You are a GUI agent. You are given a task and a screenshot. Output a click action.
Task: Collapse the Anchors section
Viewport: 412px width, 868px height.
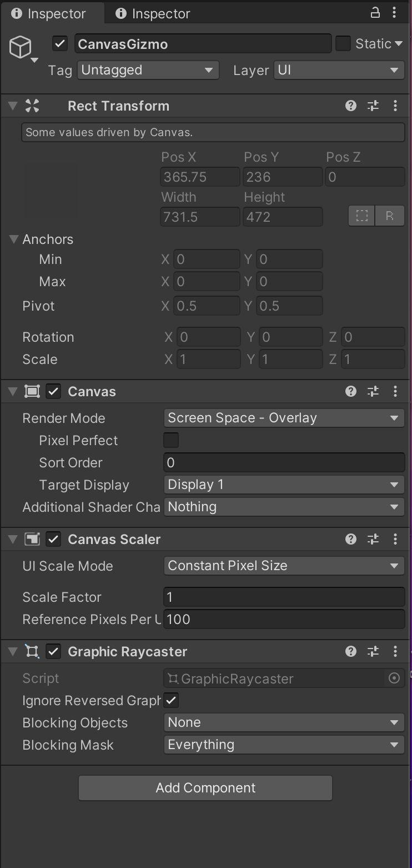13,239
